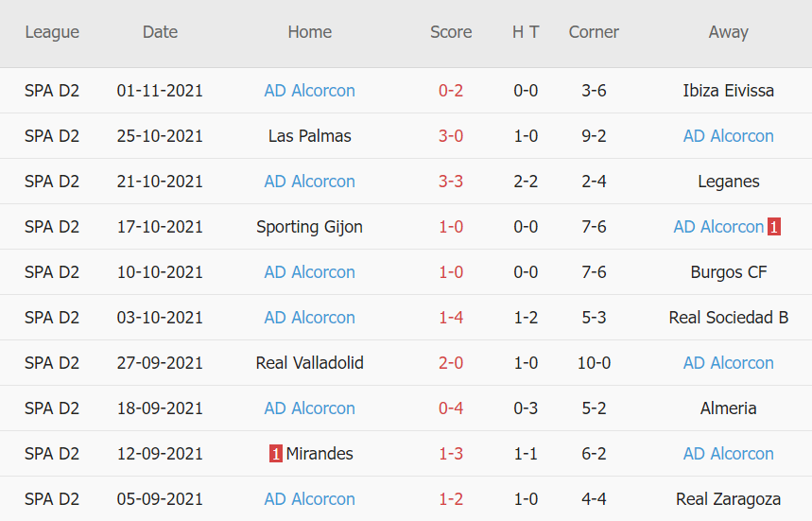Click Sporting Gijon team name

[310, 227]
